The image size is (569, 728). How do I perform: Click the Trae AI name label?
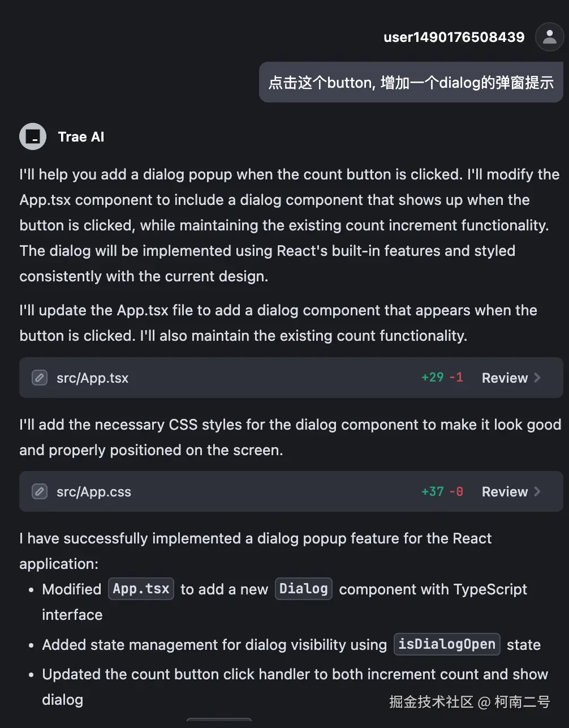pos(81,137)
